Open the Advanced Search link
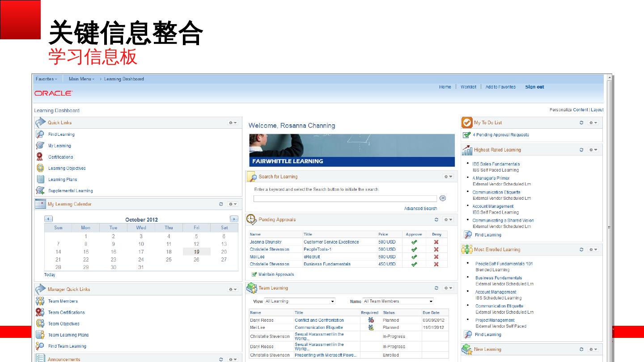Viewport: 644px width, 362px height. [x=420, y=208]
